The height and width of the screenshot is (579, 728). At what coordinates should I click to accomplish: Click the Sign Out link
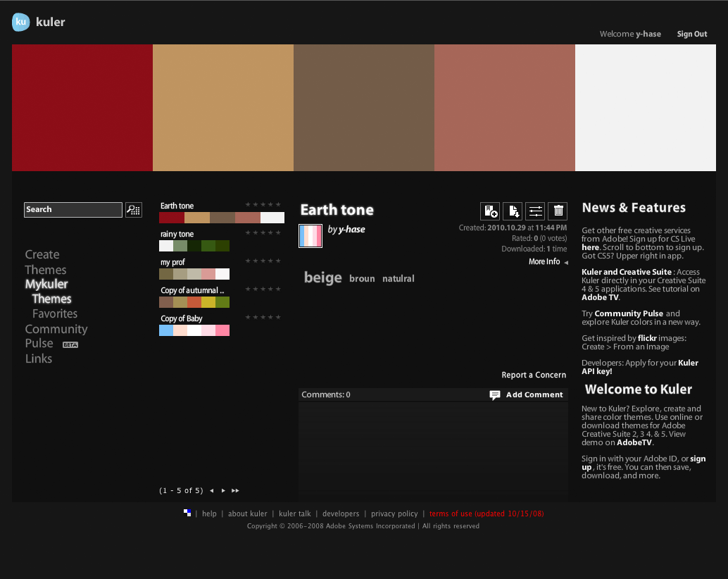click(x=692, y=34)
